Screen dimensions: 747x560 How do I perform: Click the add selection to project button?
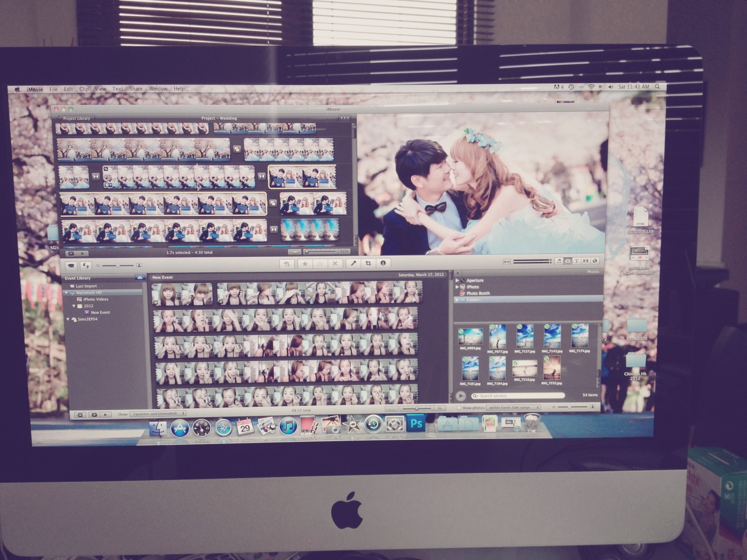(x=287, y=264)
